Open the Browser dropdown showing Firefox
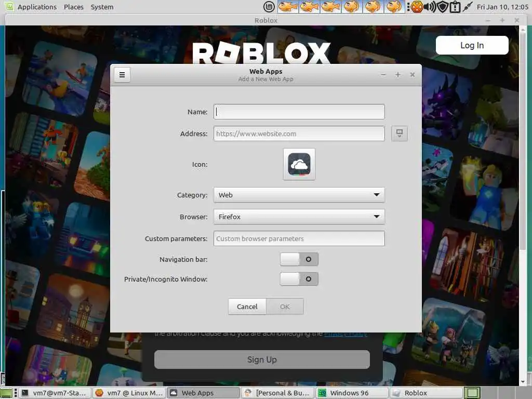Image resolution: width=532 pixels, height=399 pixels. 299,217
